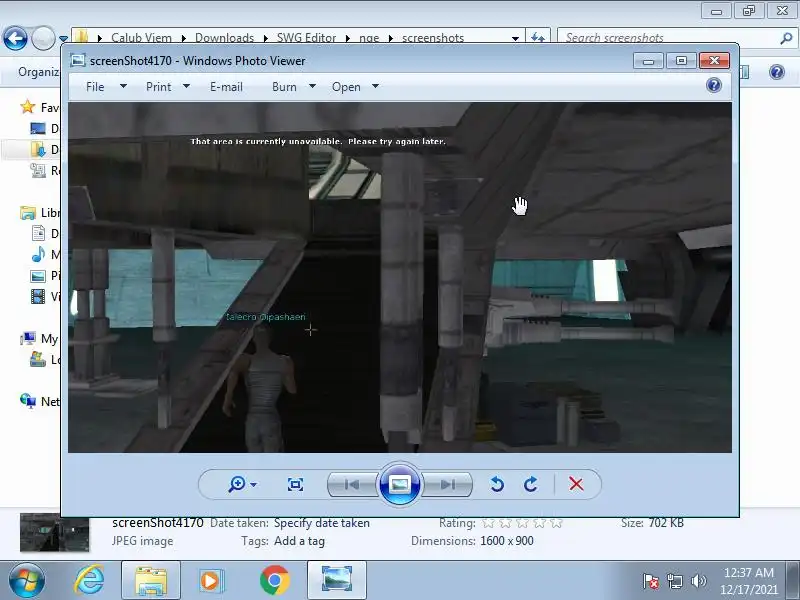Select the Music library icon

tap(38, 254)
